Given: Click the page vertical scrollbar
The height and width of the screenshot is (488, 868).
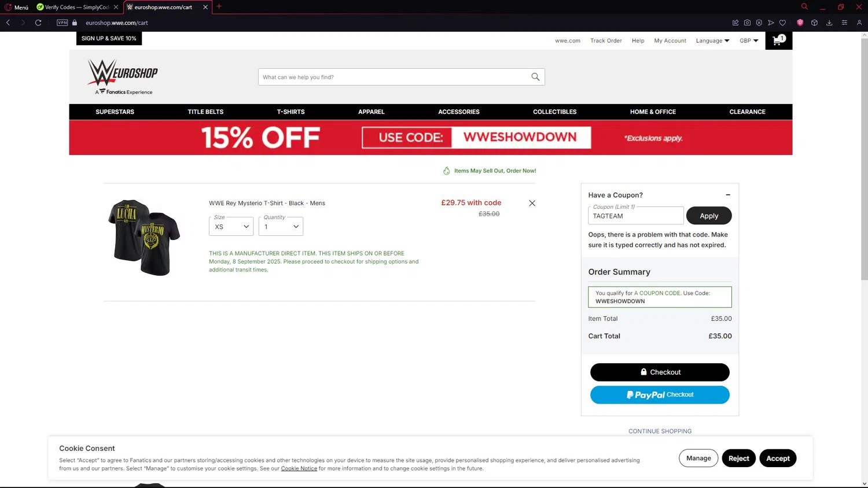Looking at the screenshot, I should (x=865, y=159).
